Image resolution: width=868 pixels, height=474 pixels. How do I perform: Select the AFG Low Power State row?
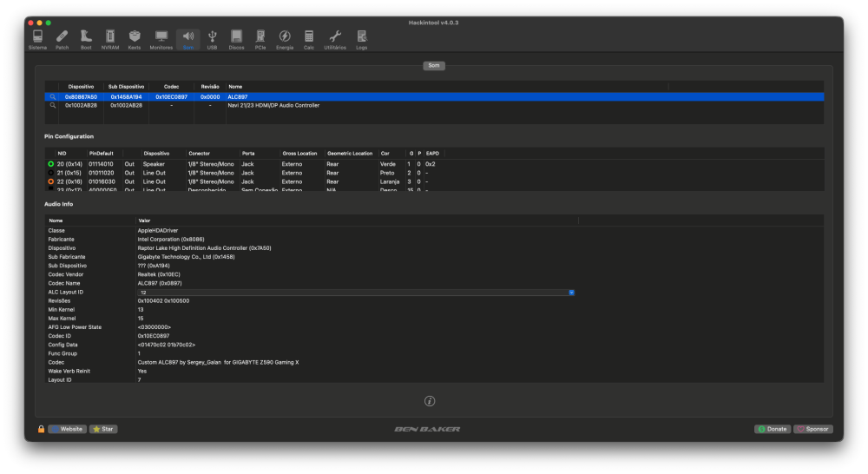coord(434,327)
